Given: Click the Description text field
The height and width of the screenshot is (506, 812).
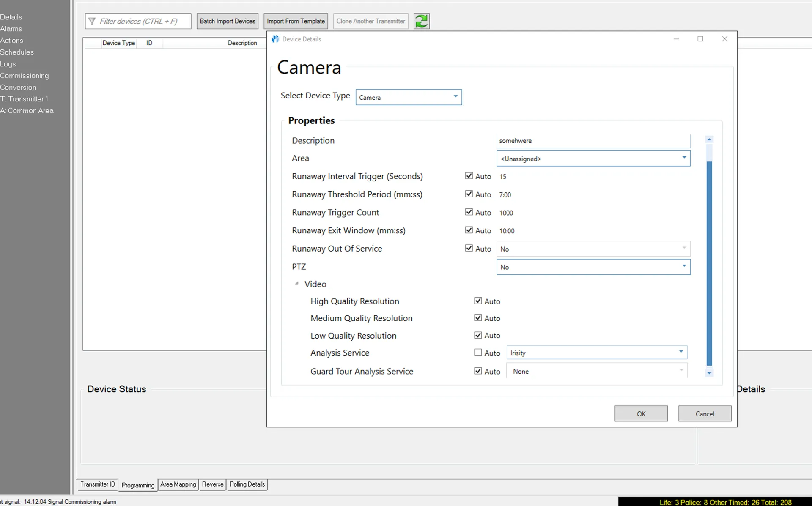Looking at the screenshot, I should tap(593, 141).
